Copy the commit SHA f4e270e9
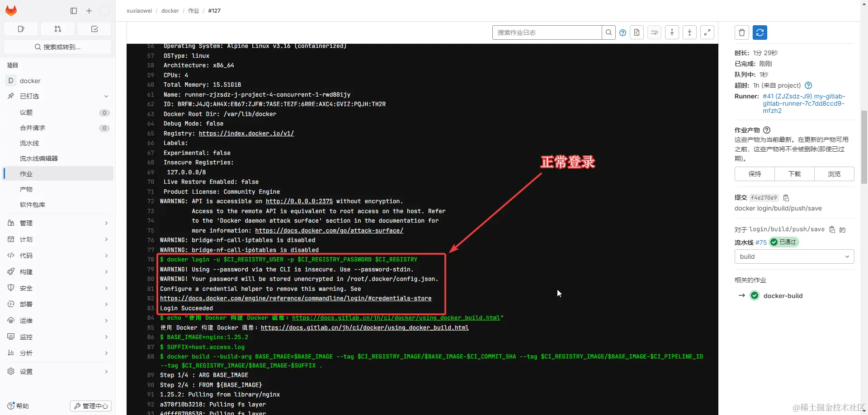This screenshot has width=868, height=415. click(786, 198)
